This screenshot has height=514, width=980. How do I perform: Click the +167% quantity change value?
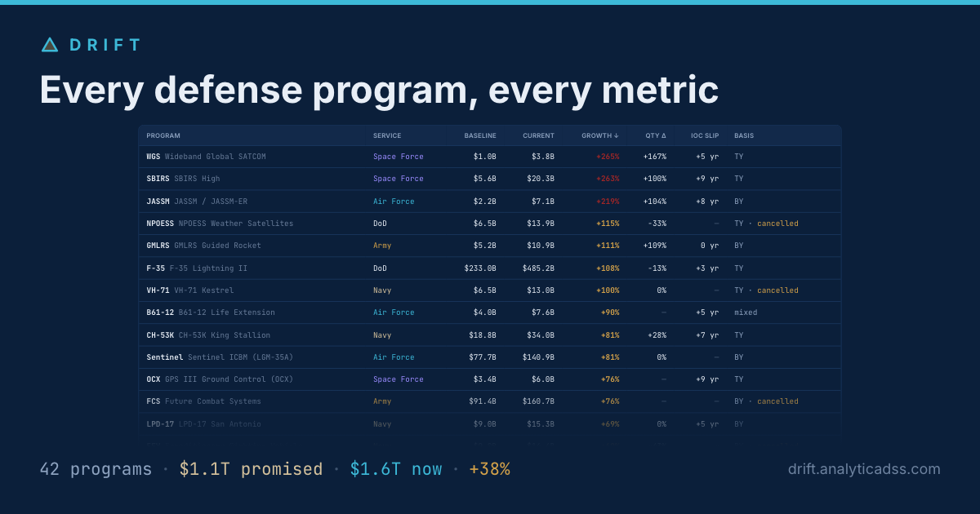(x=655, y=157)
